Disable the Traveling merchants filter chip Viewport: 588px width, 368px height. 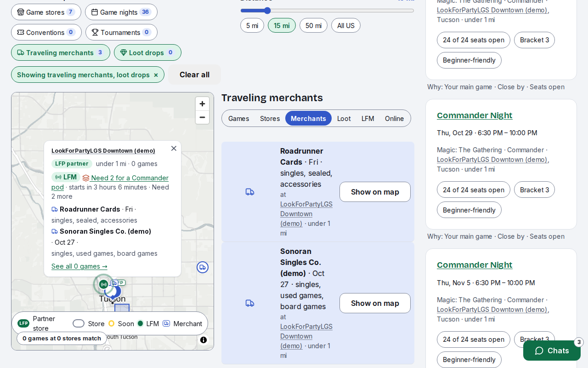pyautogui.click(x=61, y=52)
